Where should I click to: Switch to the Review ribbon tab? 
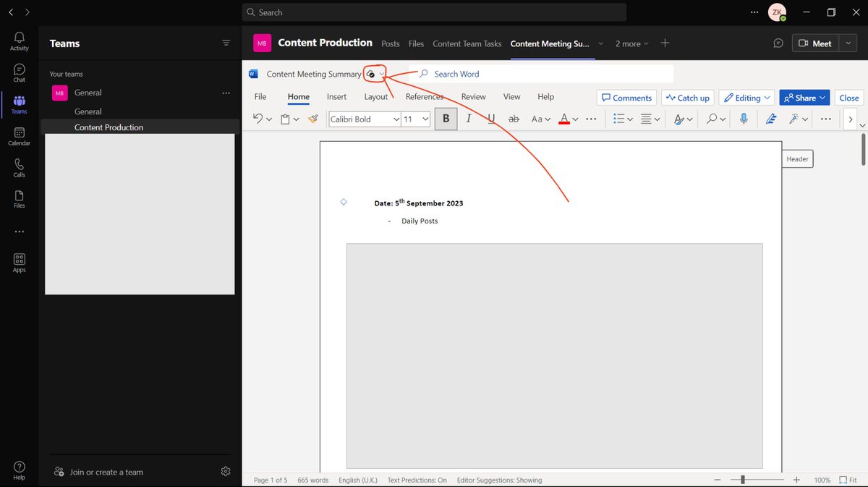point(474,96)
